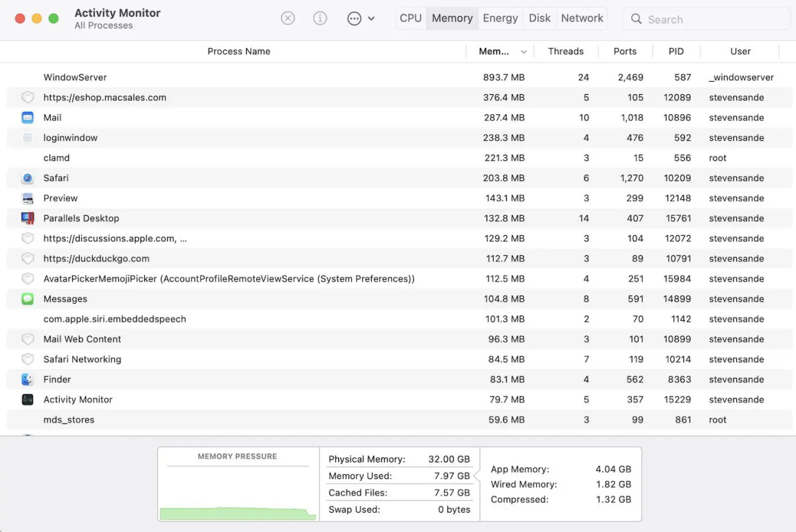Select the Messages app icon
Image resolution: width=796 pixels, height=532 pixels.
27,299
